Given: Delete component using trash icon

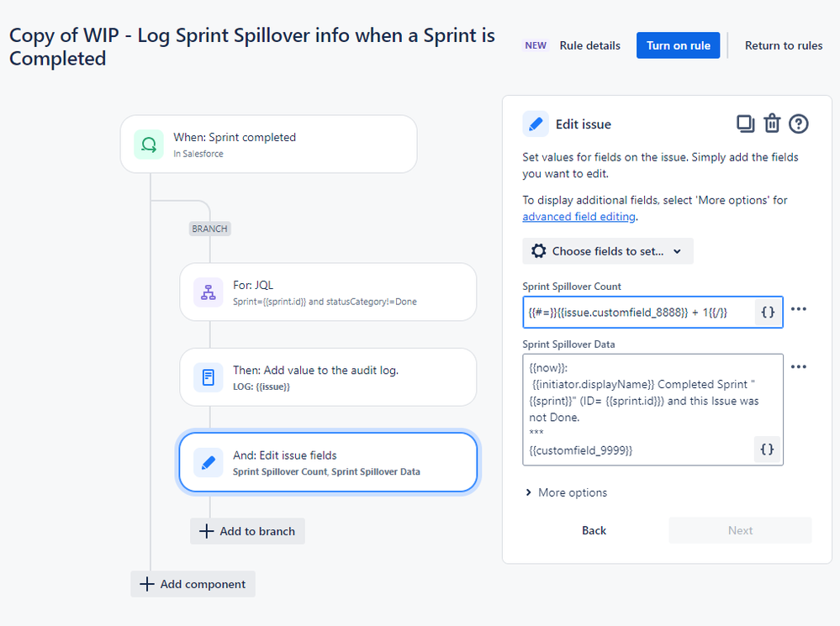Looking at the screenshot, I should click(x=772, y=124).
